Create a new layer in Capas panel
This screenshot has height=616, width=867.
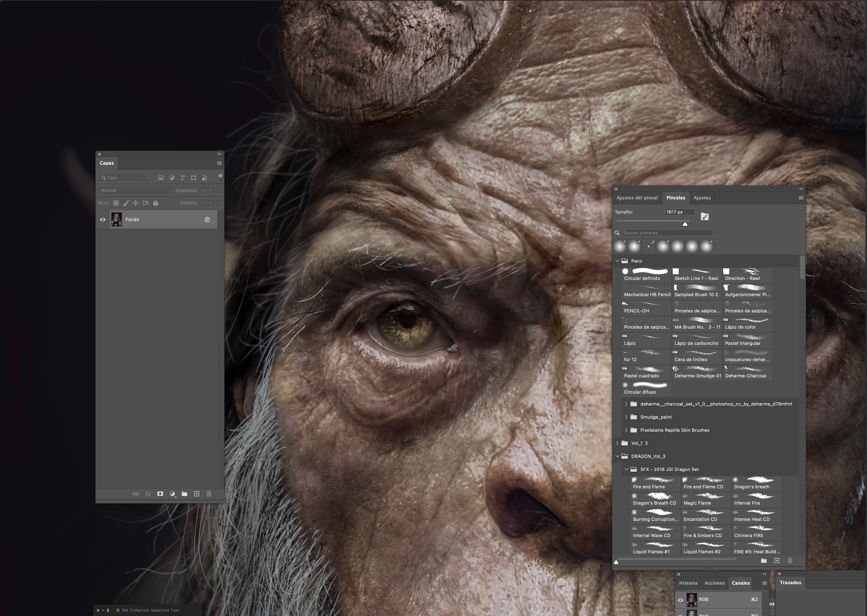pyautogui.click(x=197, y=494)
